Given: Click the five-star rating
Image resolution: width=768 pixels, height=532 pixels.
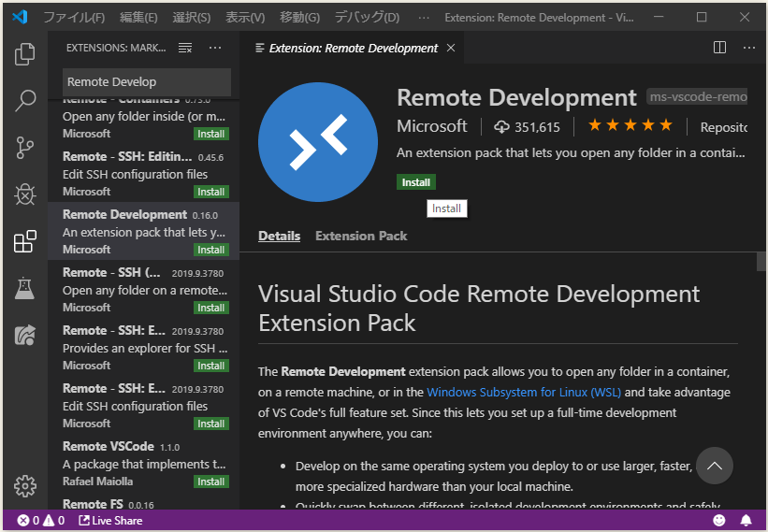Looking at the screenshot, I should pyautogui.click(x=630, y=125).
